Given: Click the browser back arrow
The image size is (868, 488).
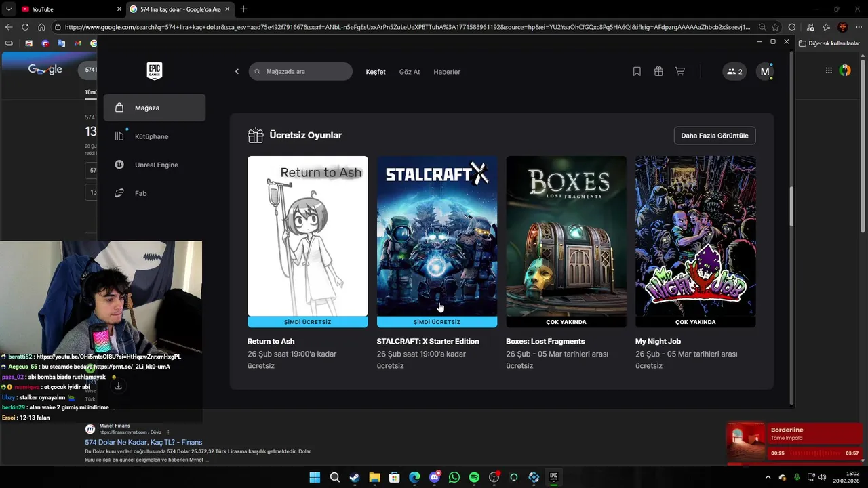Looking at the screenshot, I should [x=9, y=27].
